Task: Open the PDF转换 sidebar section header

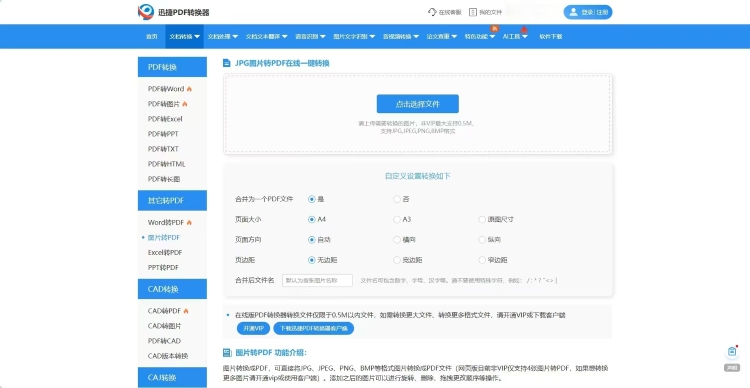Action: [172, 67]
